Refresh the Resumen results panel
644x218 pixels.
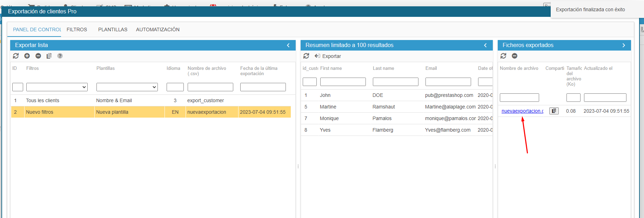pyautogui.click(x=306, y=56)
